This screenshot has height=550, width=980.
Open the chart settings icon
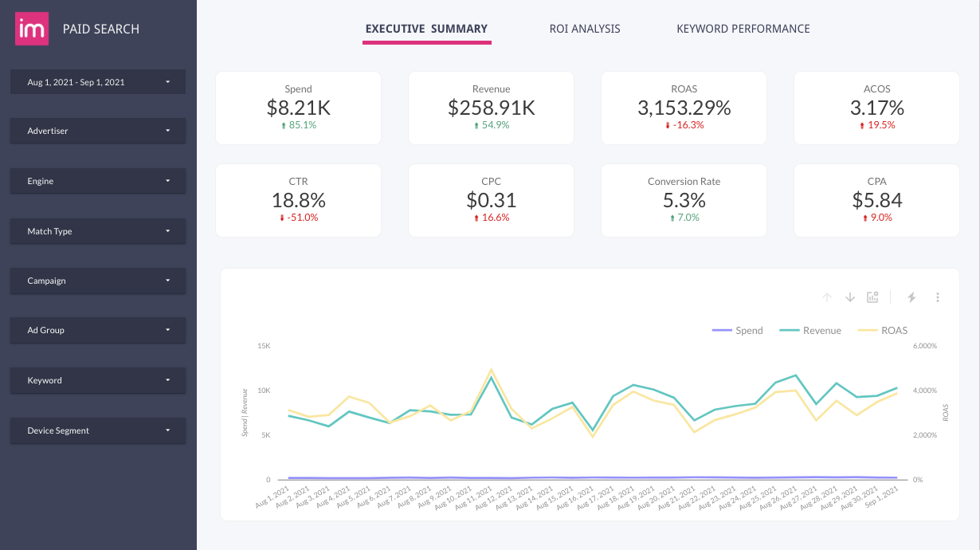pos(873,297)
